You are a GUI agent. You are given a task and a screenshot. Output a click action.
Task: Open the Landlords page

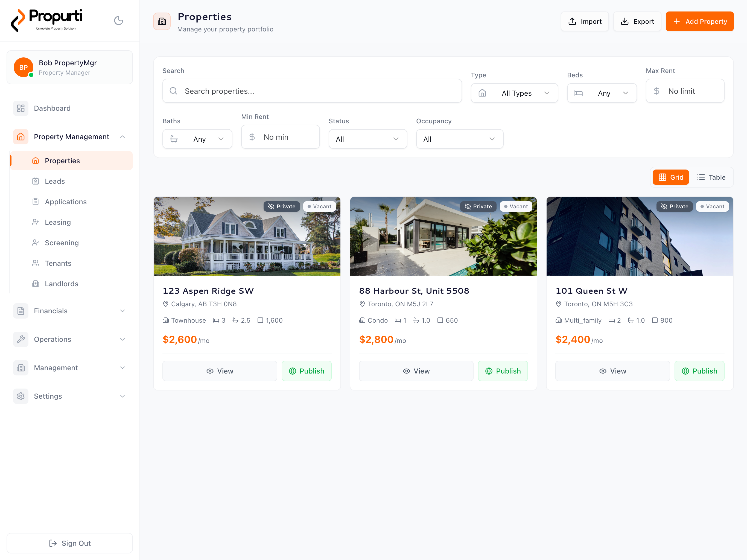pyautogui.click(x=62, y=284)
